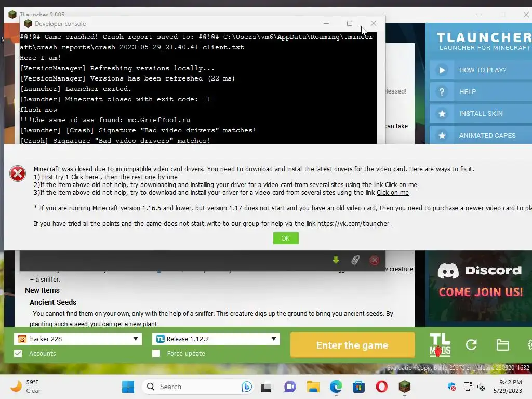Click console line 'Here I am!'

(x=41, y=58)
